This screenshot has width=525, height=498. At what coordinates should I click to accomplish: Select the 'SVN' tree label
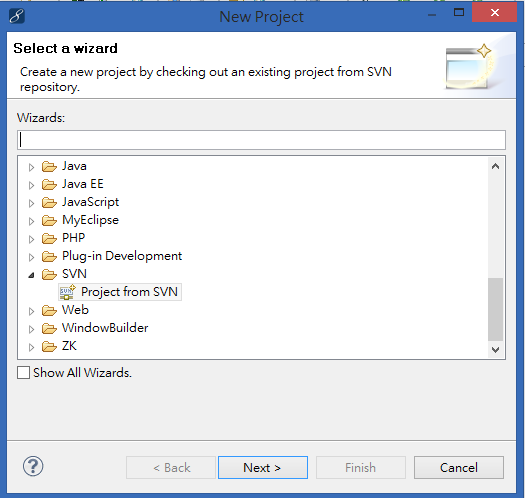(x=74, y=274)
